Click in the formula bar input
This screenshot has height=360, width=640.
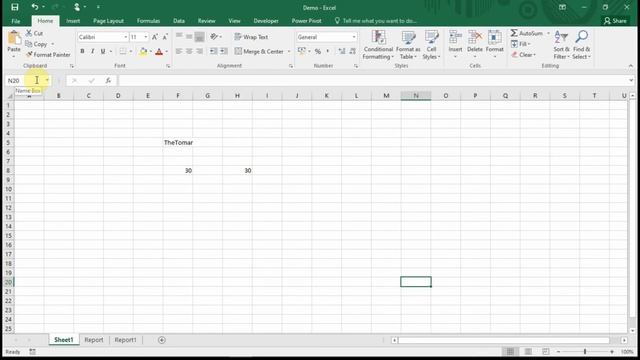click(373, 80)
